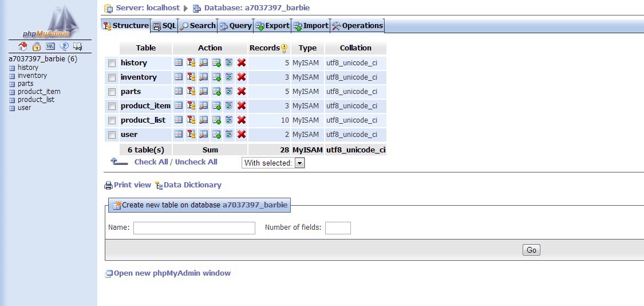This screenshot has width=644, height=306.
Task: Open the Operations tab
Action: click(357, 26)
